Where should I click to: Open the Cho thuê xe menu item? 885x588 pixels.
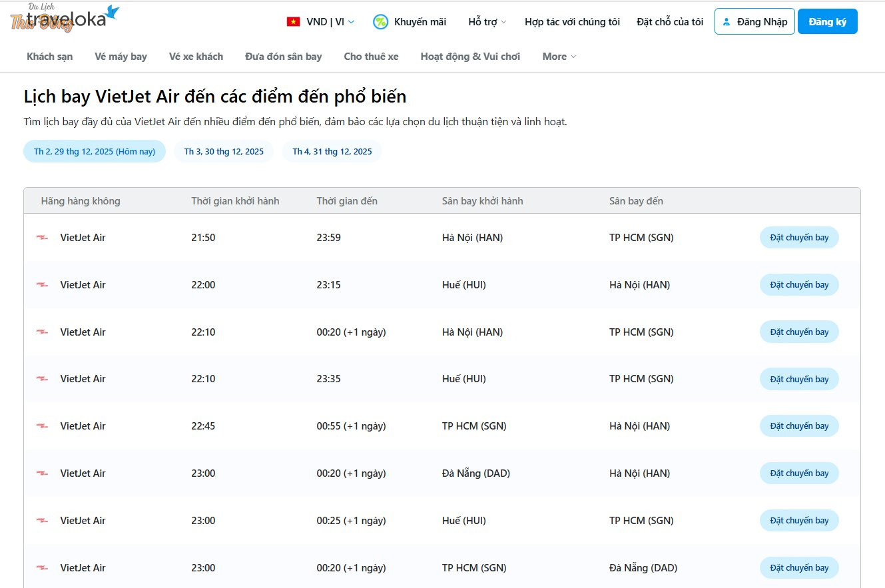click(x=371, y=57)
